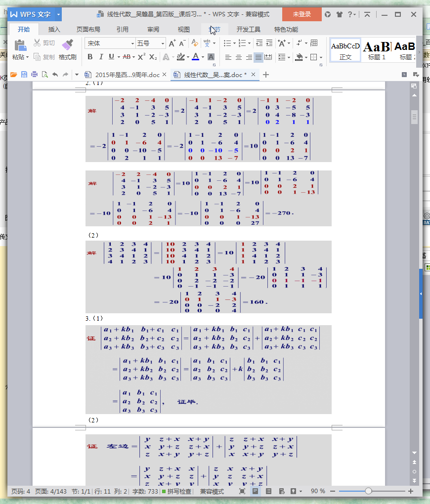Switch to the 引用 (References) tab
430x504 pixels.
coord(122,30)
